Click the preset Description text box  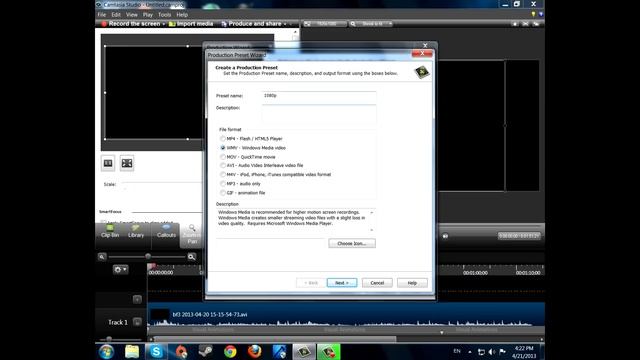[319, 114]
